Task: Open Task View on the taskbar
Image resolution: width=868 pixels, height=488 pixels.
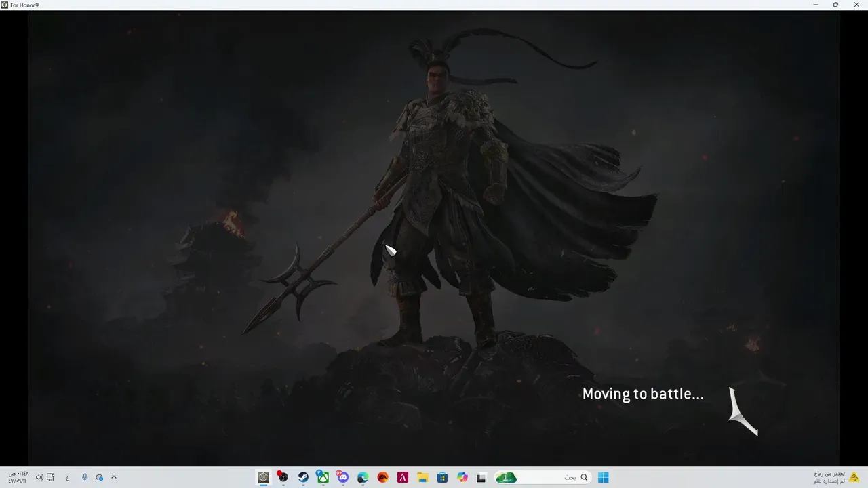Action: tap(481, 477)
